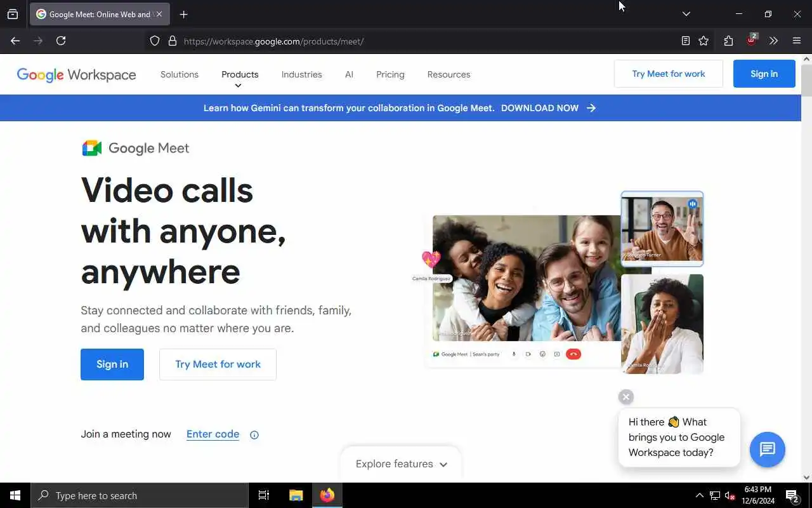Open the Products menu
Image resolution: width=812 pixels, height=508 pixels.
point(240,74)
